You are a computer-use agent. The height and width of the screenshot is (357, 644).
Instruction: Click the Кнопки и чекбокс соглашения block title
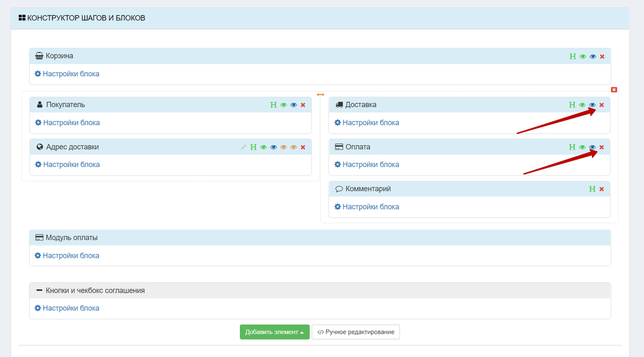pyautogui.click(x=95, y=291)
